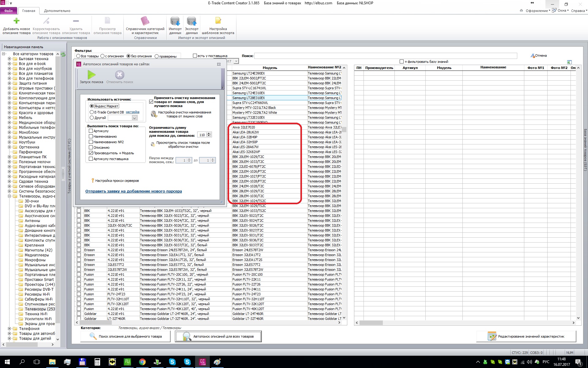588x368 pixels.
Task: Select the Яндекс Маркет source radio button
Action: [92, 106]
